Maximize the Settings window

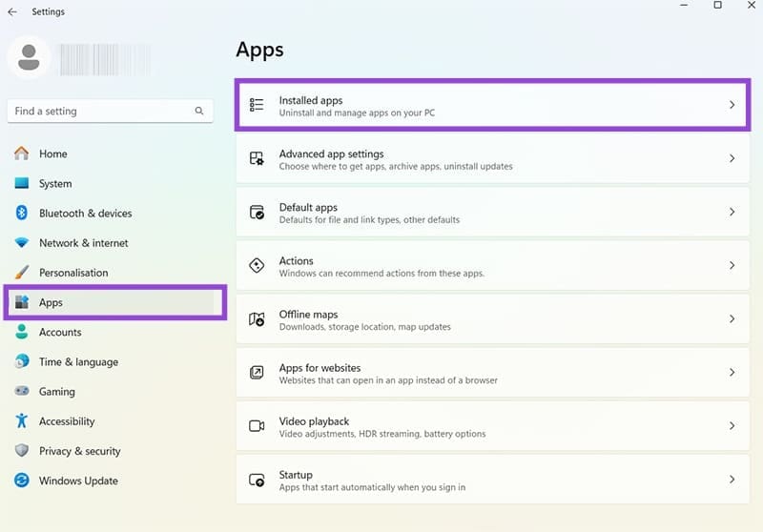[718, 5]
